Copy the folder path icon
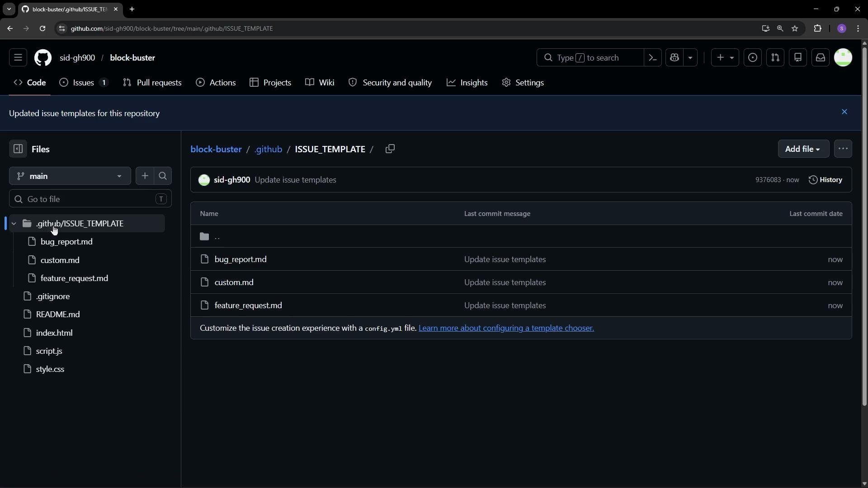 [x=390, y=149]
